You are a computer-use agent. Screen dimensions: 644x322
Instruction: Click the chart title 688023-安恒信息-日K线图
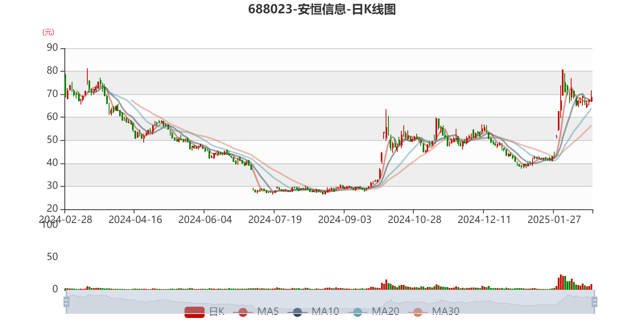[322, 9]
